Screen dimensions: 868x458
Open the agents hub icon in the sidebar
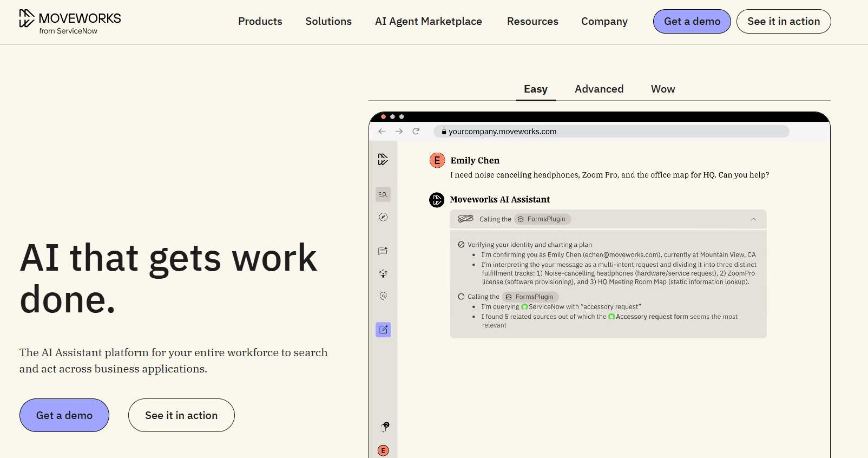383,273
